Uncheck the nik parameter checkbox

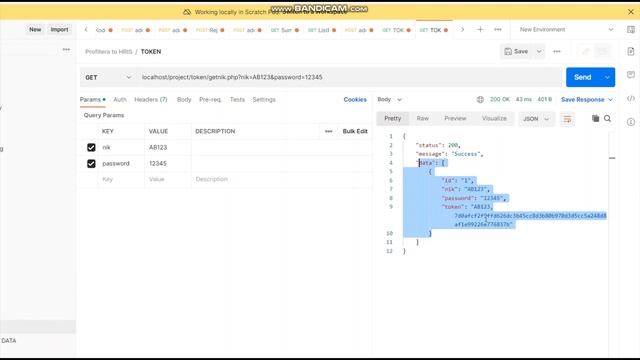[x=91, y=147]
